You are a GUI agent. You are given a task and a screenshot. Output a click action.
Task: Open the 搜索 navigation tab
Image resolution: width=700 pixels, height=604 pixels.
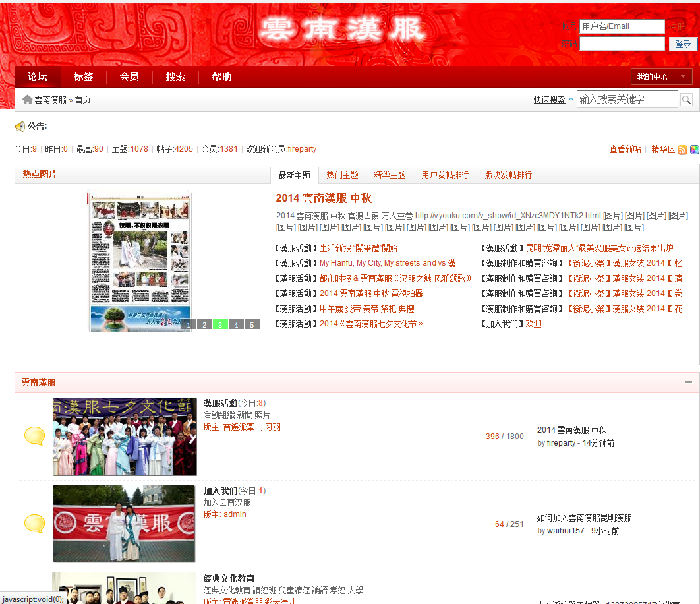tap(175, 77)
